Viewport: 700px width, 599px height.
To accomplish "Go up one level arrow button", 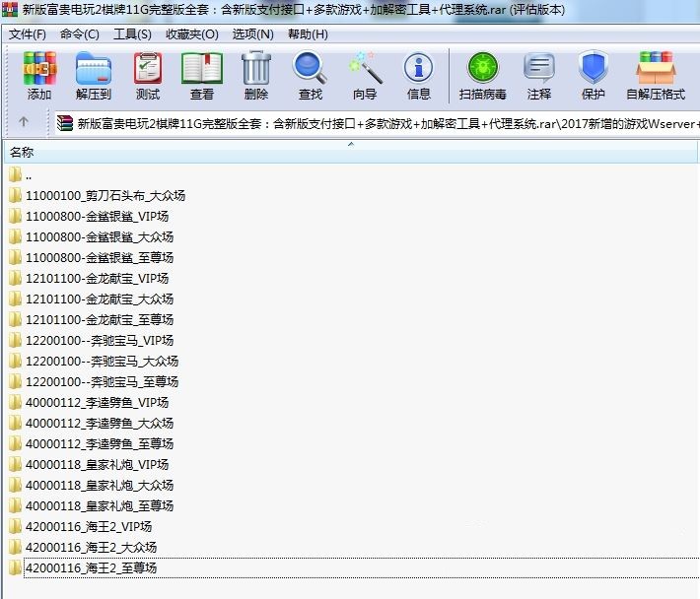I will (x=24, y=121).
